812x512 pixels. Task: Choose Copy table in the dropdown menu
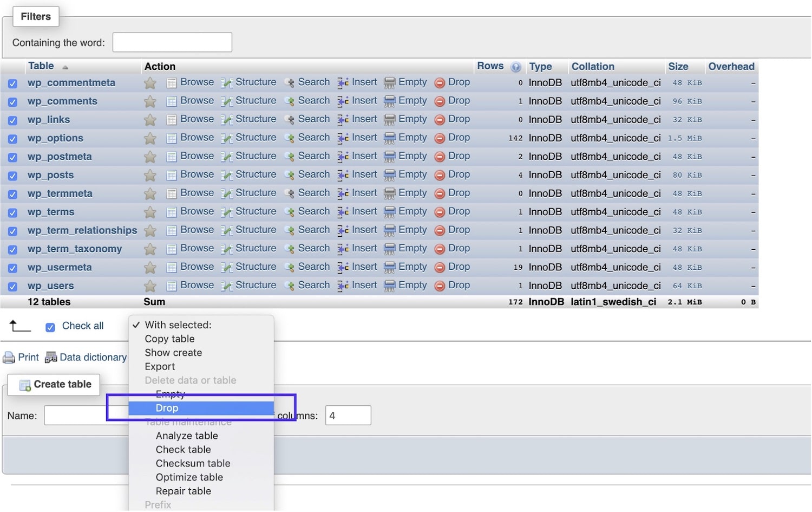pyautogui.click(x=169, y=339)
